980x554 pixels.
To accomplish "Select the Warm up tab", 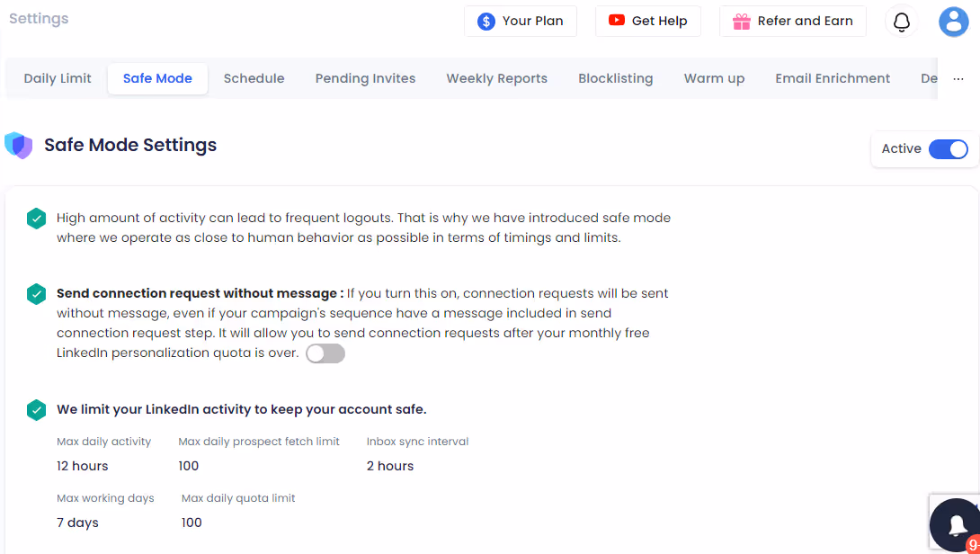I will (714, 78).
